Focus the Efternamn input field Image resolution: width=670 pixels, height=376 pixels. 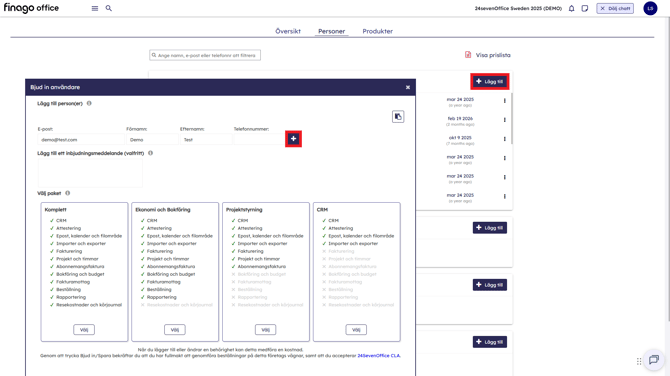click(x=206, y=140)
